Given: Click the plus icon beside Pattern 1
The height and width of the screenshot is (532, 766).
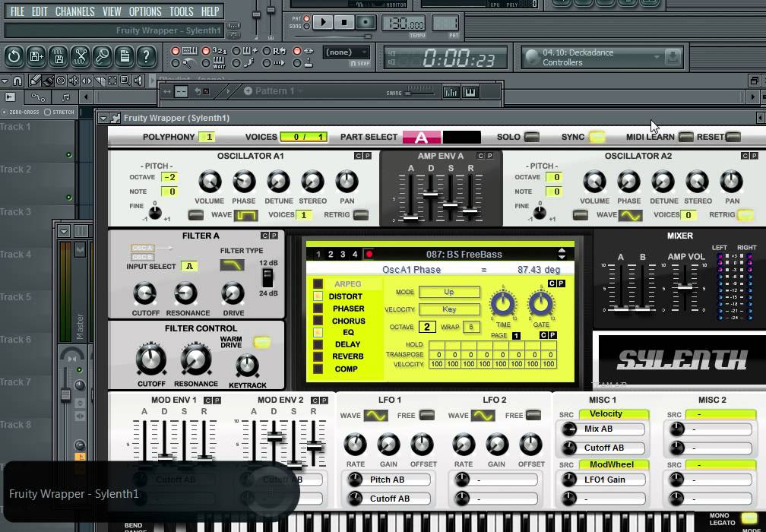Looking at the screenshot, I should (248, 91).
